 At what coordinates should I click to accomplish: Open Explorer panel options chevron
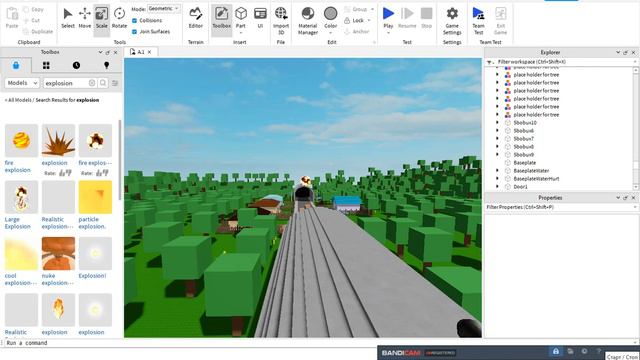coord(618,52)
